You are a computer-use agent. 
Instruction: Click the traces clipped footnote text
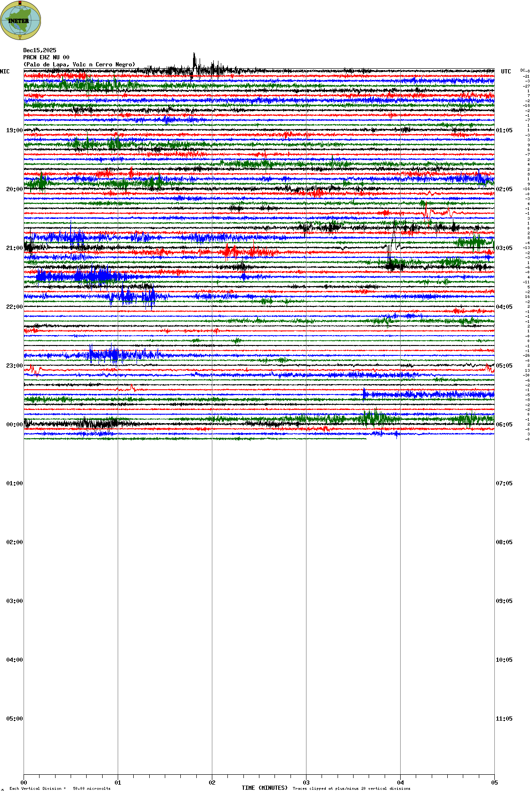(x=351, y=788)
